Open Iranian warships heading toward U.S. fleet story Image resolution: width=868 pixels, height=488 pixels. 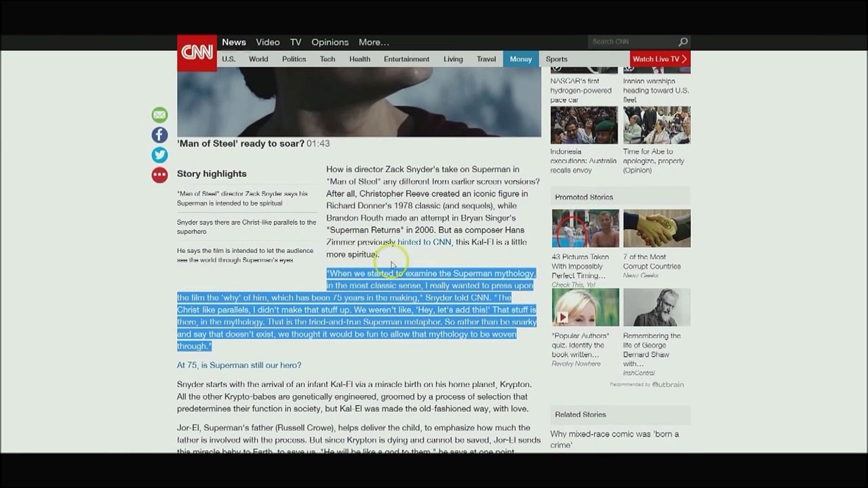pos(656,90)
